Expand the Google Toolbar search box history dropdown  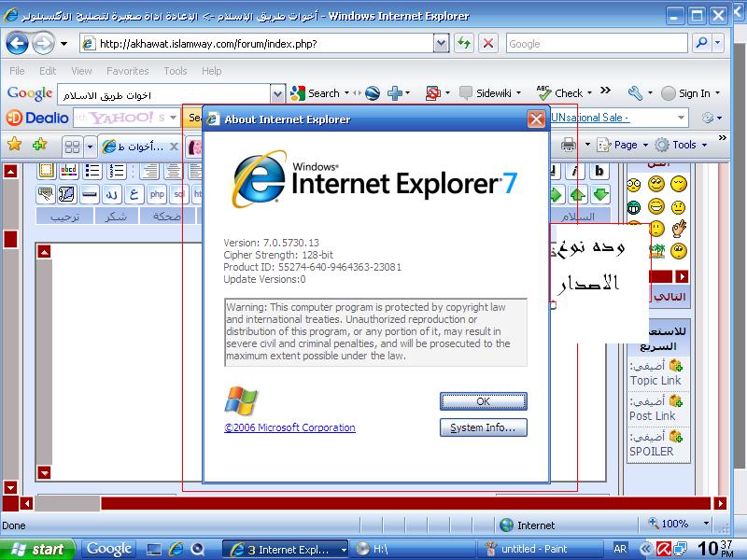277,94
